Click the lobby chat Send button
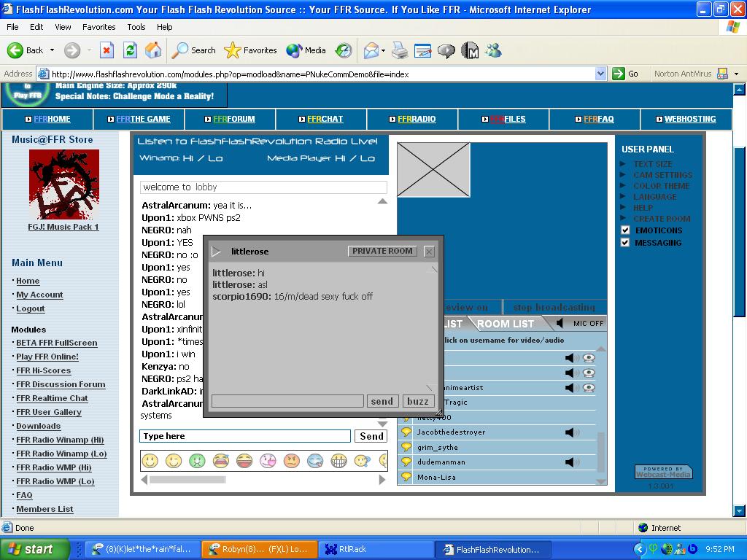The image size is (747, 560). point(371,436)
